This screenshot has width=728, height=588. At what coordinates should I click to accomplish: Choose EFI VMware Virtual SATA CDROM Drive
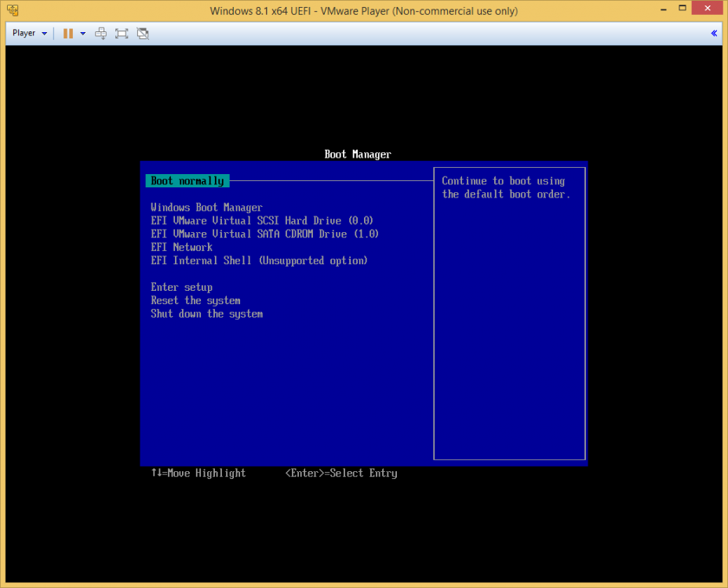click(x=264, y=234)
